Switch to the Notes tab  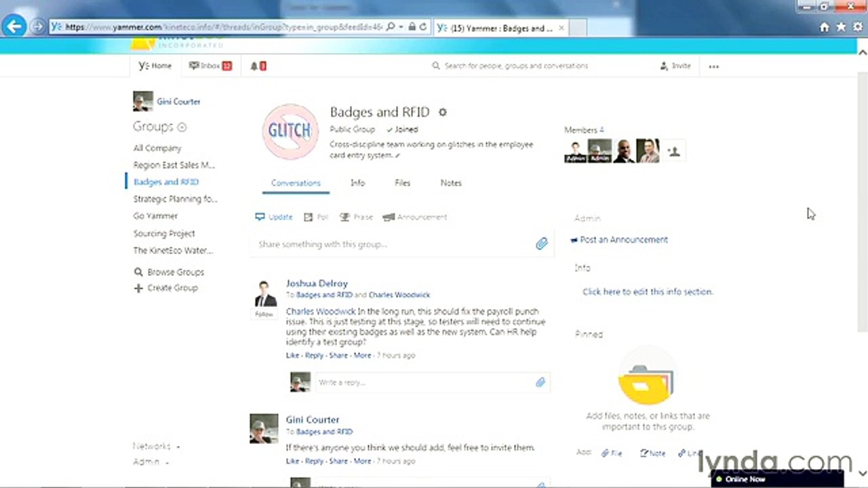coord(451,183)
